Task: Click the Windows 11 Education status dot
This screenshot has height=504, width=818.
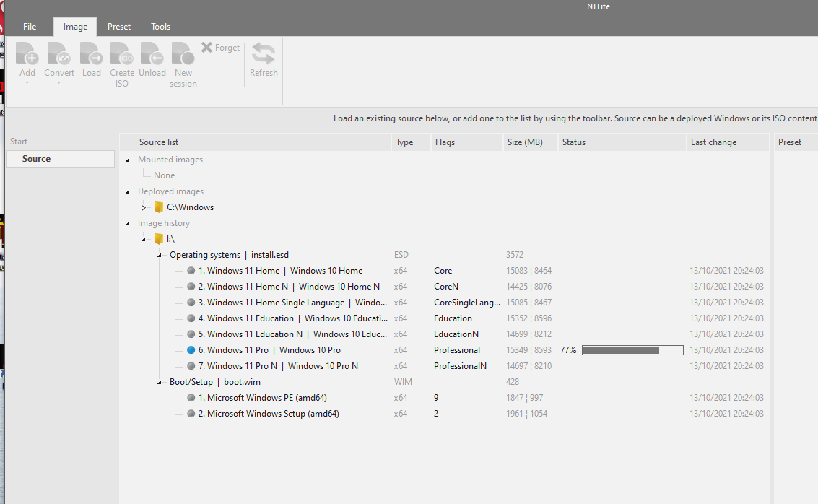Action: (x=191, y=318)
